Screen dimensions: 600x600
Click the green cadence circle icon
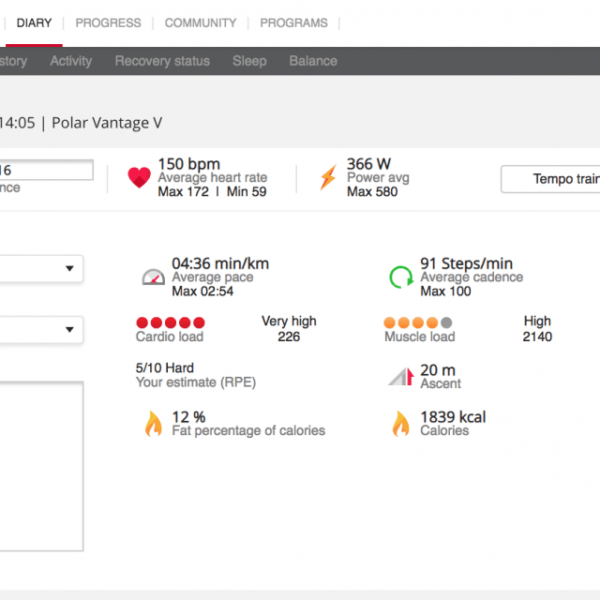point(401,277)
